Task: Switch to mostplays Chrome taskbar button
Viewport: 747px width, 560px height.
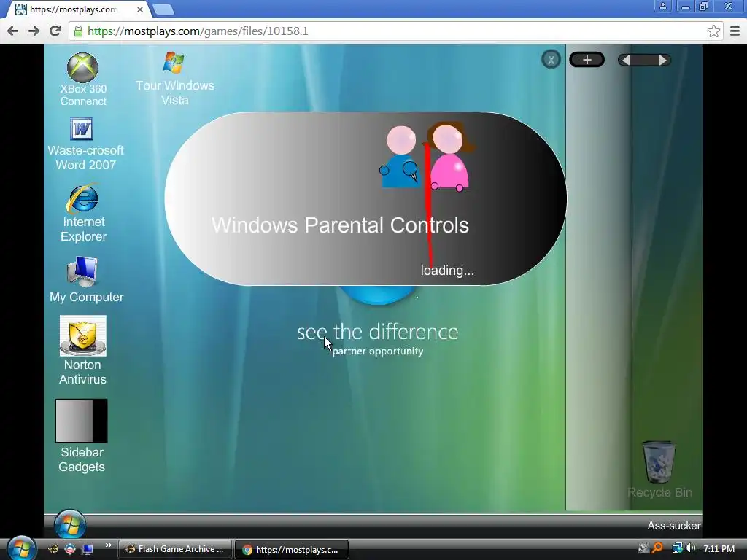Action: pos(292,549)
